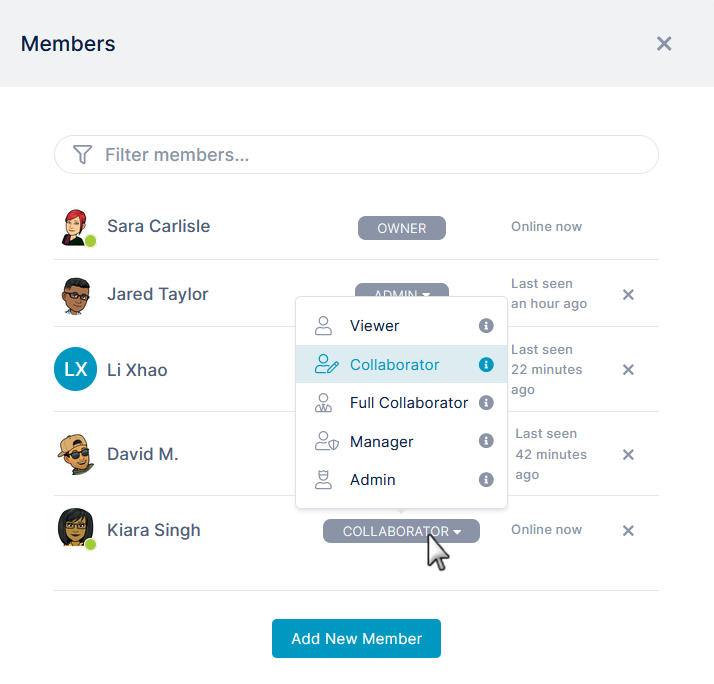The width and height of the screenshot is (714, 684).
Task: Click the Manager role info icon
Action: click(x=486, y=441)
